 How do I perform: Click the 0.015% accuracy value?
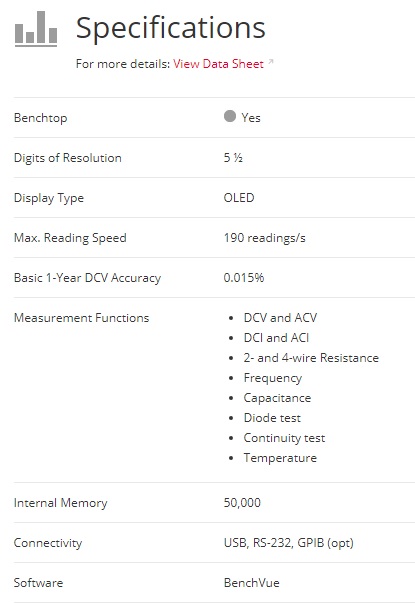pyautogui.click(x=244, y=278)
